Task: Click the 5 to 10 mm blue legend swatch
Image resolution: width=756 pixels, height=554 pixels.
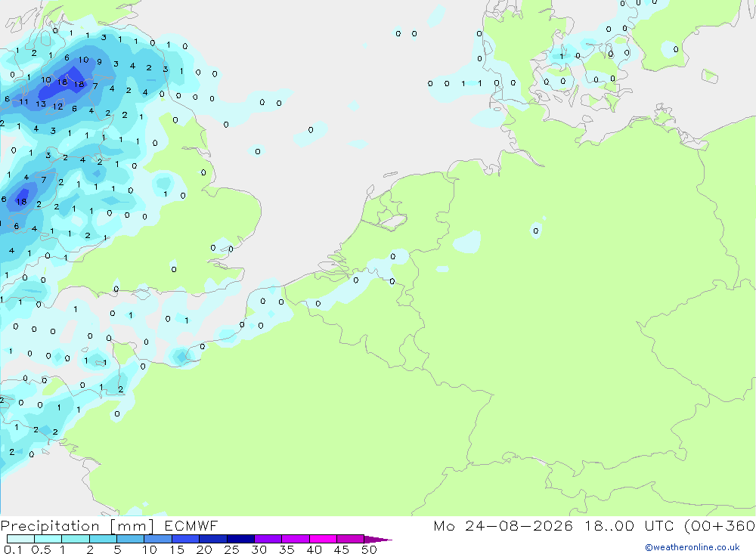Action: [x=130, y=539]
